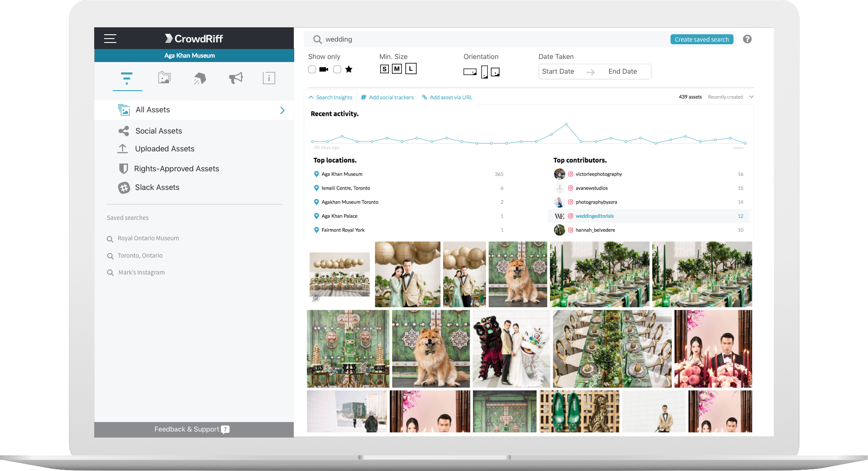Select small minimum size S
This screenshot has width=868, height=471.
[x=385, y=69]
